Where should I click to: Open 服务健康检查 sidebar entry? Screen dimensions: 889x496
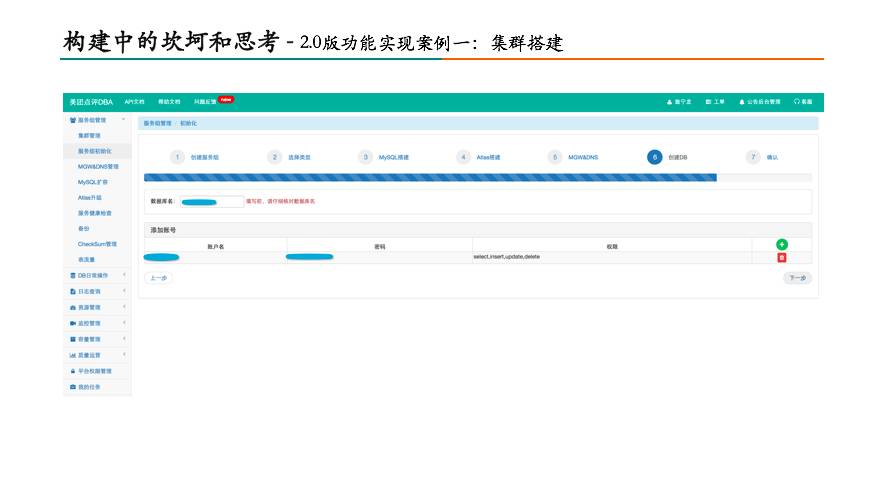coord(95,213)
